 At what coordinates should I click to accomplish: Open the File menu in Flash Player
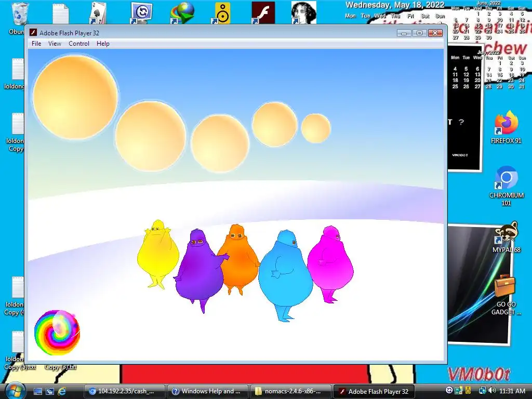tap(36, 44)
